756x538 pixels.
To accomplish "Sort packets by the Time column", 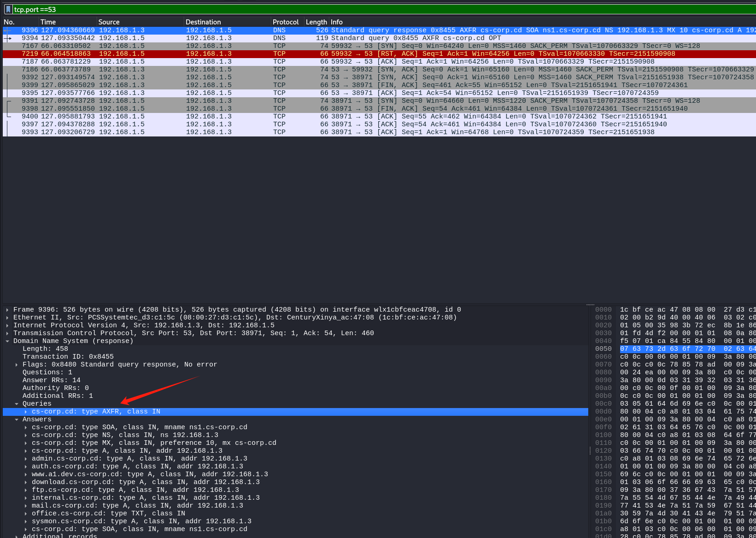I will (68, 22).
